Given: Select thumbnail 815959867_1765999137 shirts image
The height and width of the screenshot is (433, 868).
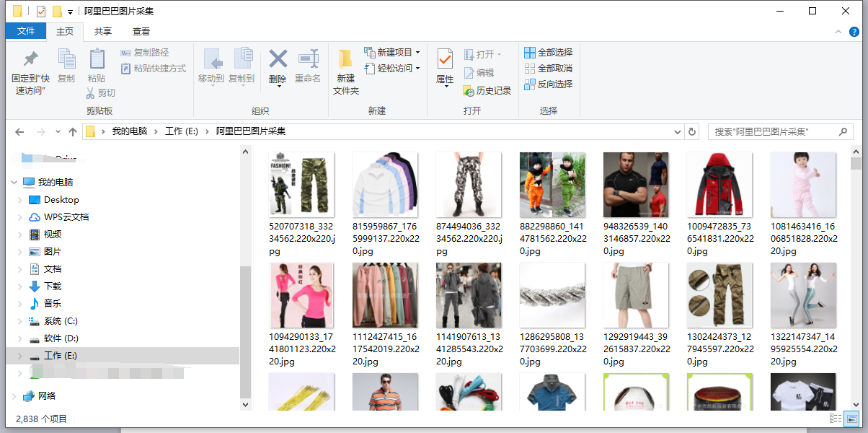Looking at the screenshot, I should pyautogui.click(x=385, y=184).
